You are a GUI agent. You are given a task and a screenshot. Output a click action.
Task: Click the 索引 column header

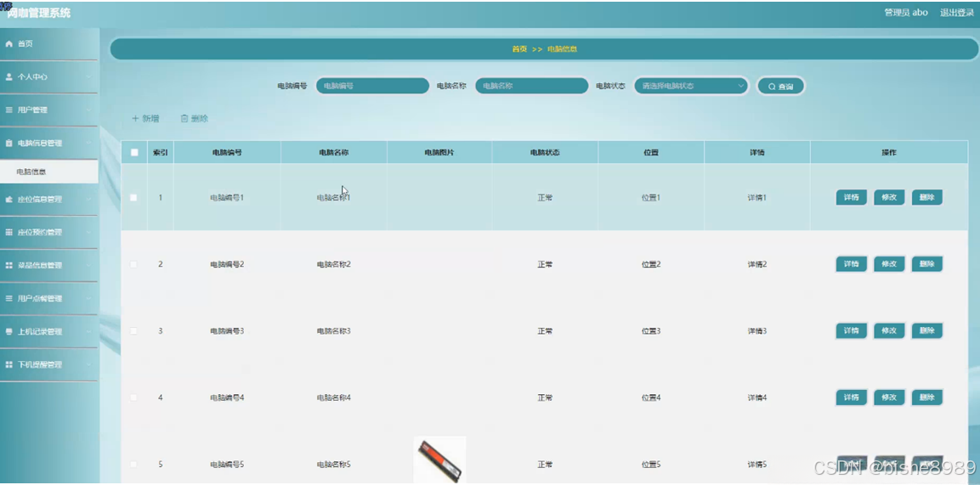coord(161,152)
